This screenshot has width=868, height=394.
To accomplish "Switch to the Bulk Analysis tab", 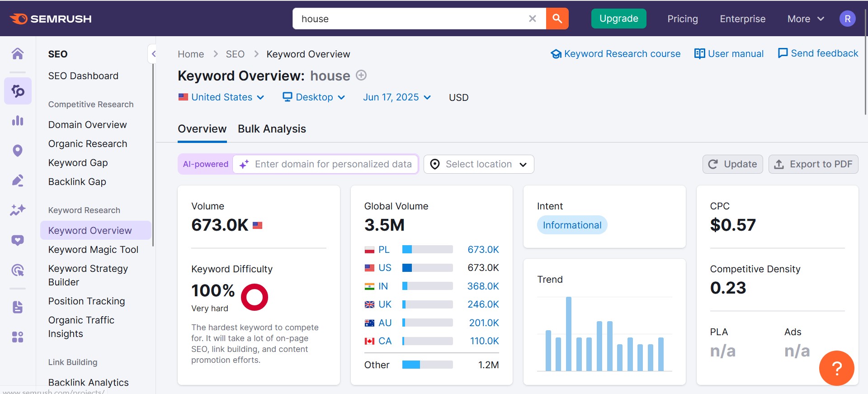I will coord(272,129).
